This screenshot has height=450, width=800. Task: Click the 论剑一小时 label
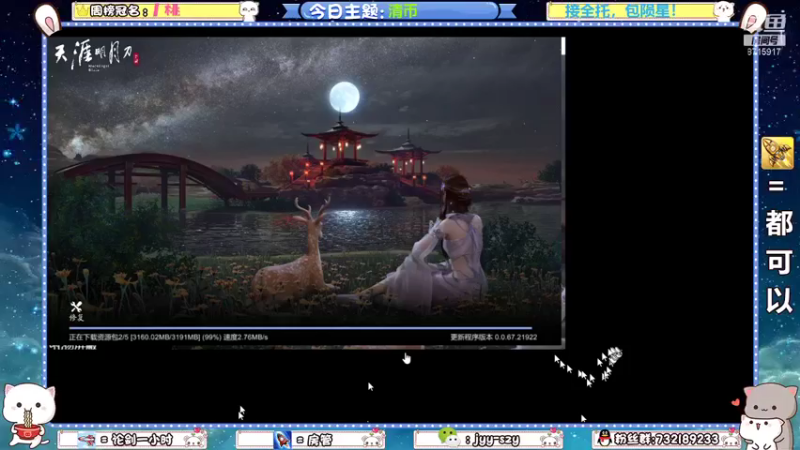point(141,439)
